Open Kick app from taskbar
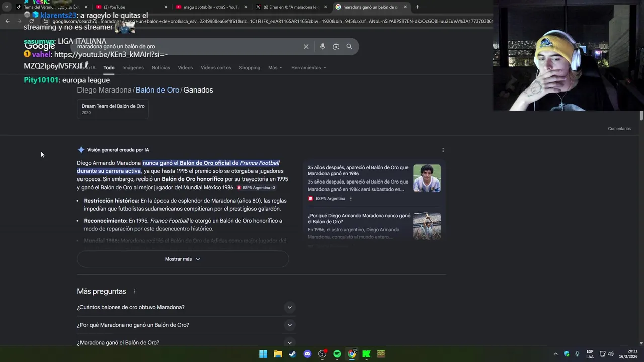Screen dimensions: 644x362 point(367,354)
